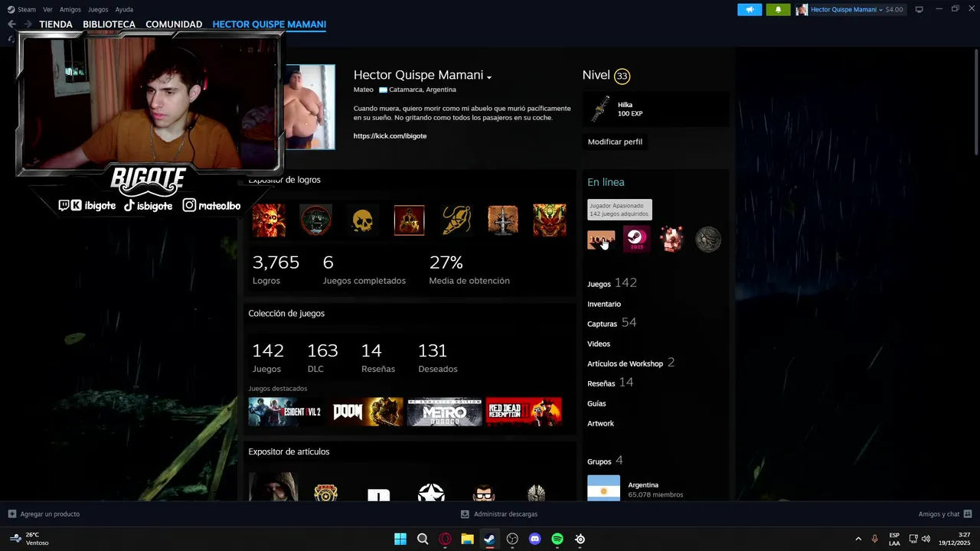This screenshot has width=980, height=551.
Task: Open the kick.com/ibigote link
Action: point(390,136)
